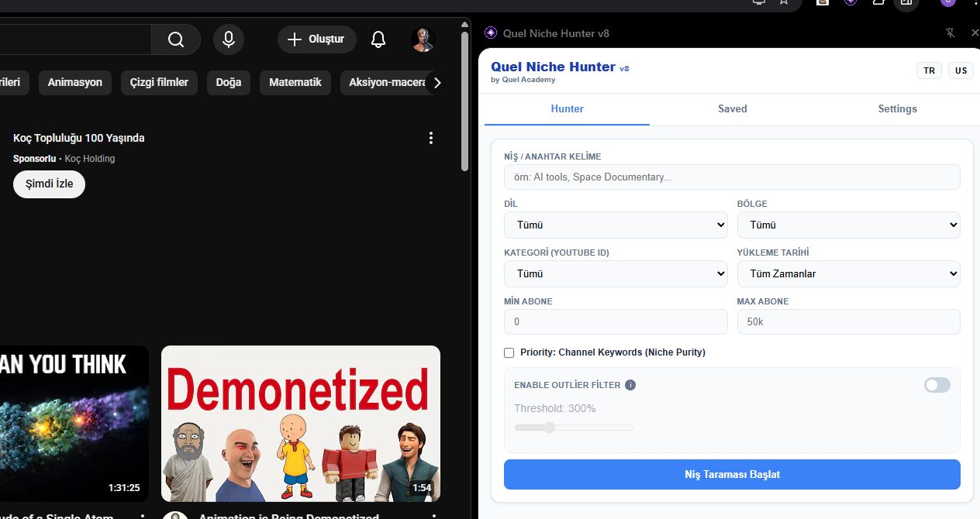Open YouTube notifications bell
980x519 pixels.
[378, 40]
